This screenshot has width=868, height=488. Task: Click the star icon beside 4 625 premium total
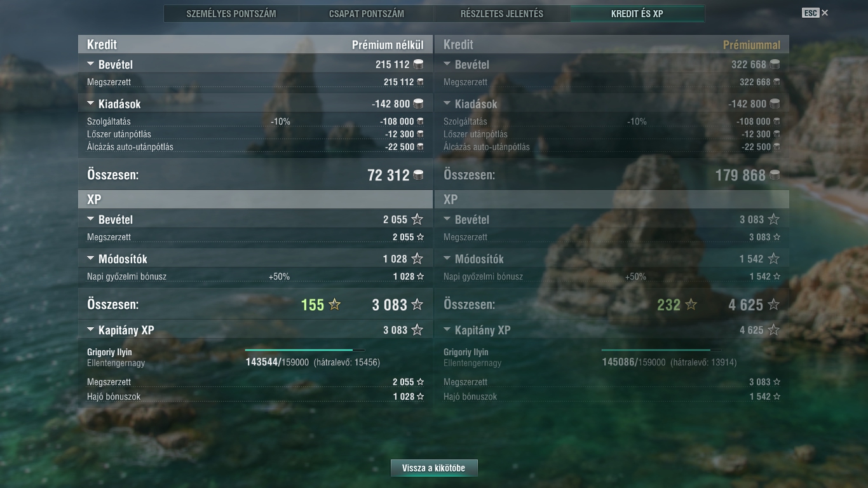click(773, 305)
